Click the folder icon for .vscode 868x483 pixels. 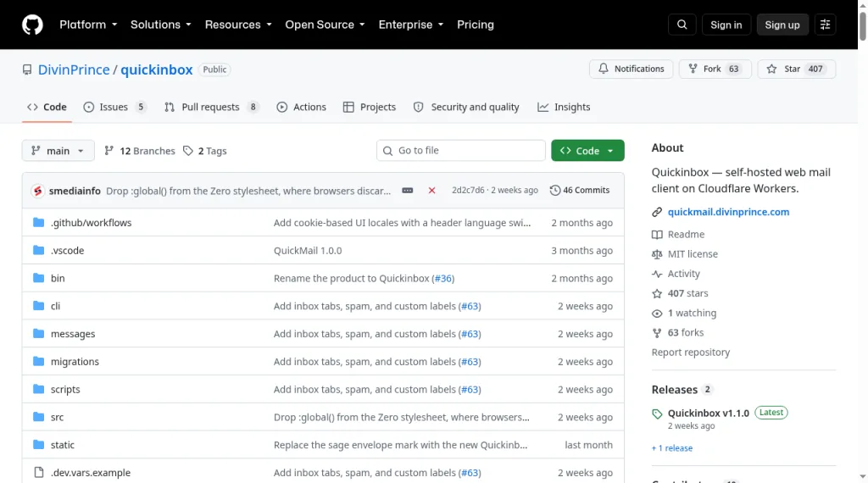point(38,250)
